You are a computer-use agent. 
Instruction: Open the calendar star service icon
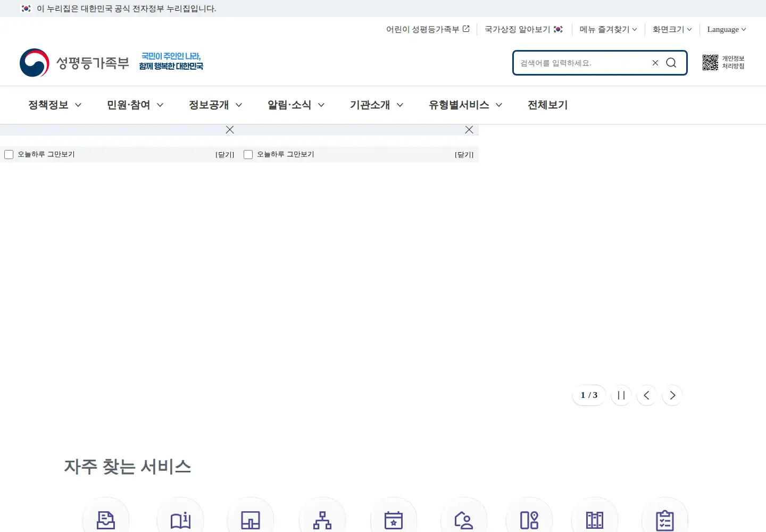click(x=394, y=520)
